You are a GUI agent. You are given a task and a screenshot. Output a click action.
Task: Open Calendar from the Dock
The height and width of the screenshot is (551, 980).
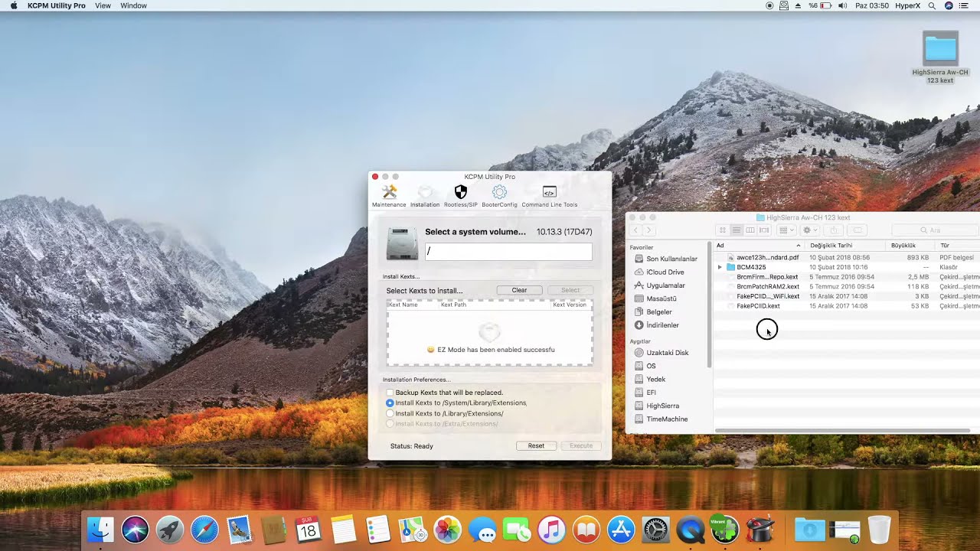309,530
